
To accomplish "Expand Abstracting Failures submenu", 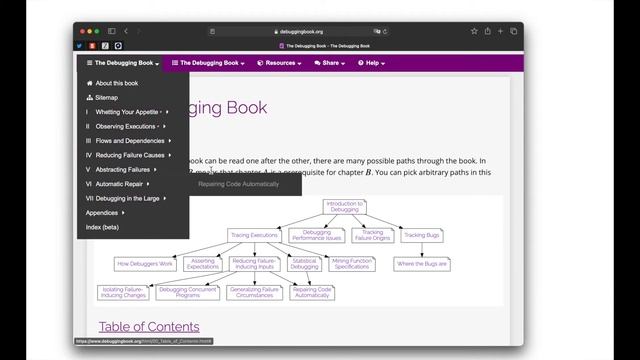I will 121,169.
